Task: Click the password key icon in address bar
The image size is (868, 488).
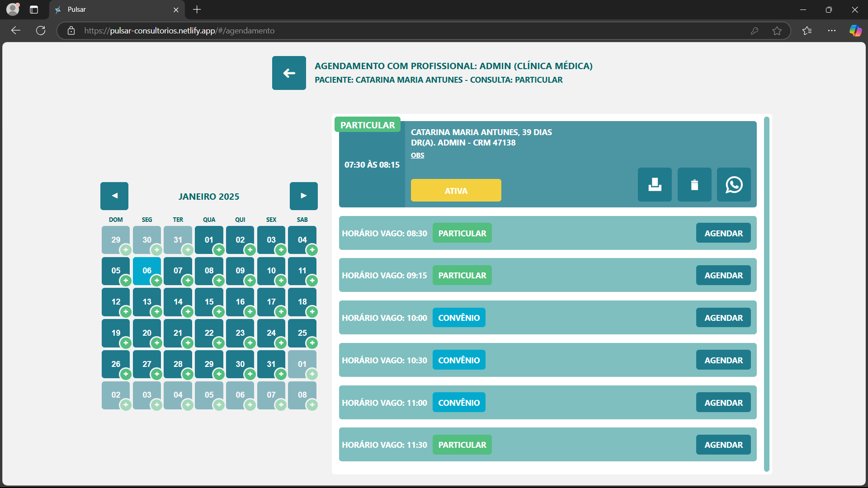Action: click(x=754, y=31)
